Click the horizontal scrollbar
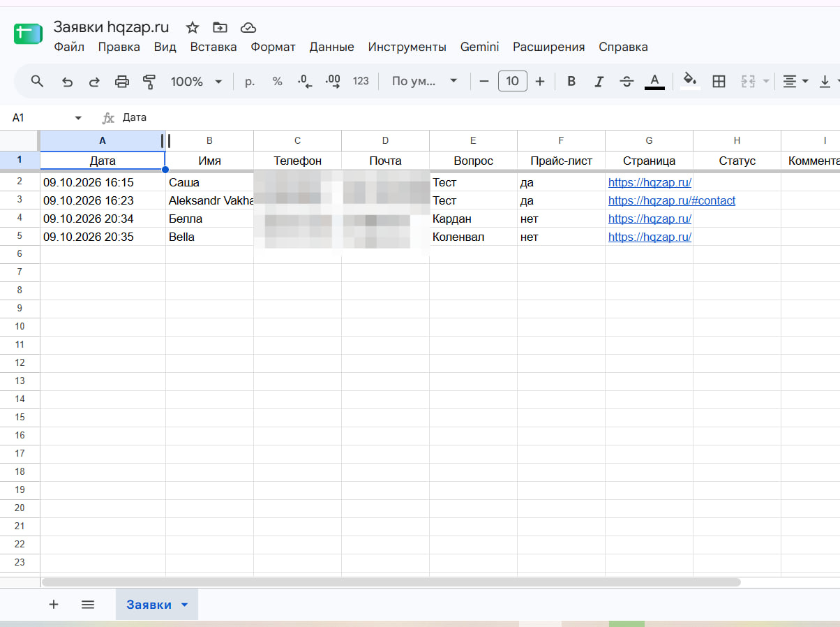Viewport: 840px width, 627px height. (x=391, y=582)
